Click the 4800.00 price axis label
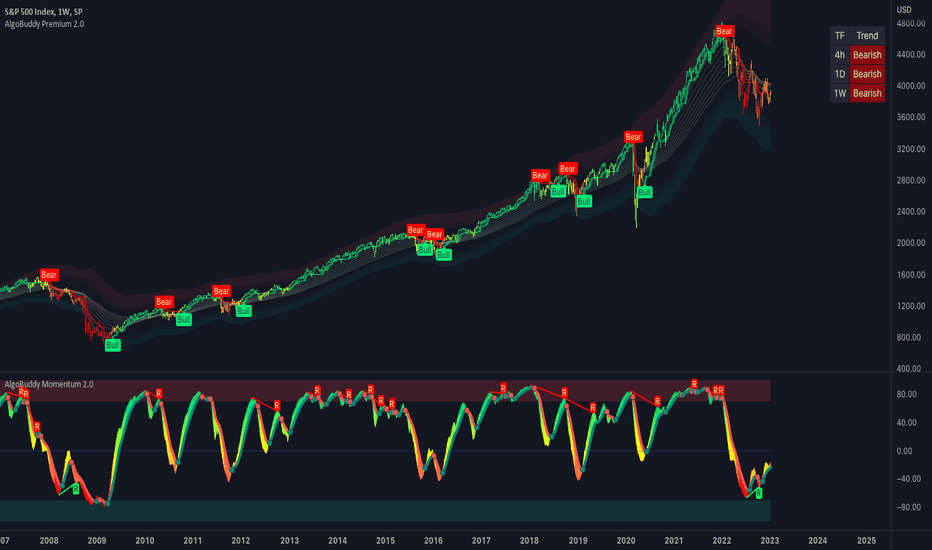This screenshot has width=932, height=550. [911, 23]
